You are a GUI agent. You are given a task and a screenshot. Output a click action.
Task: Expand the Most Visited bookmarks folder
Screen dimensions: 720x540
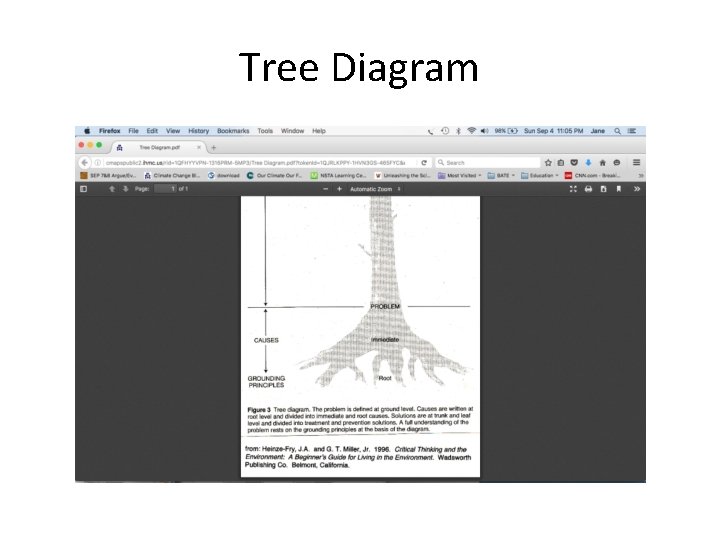459,175
